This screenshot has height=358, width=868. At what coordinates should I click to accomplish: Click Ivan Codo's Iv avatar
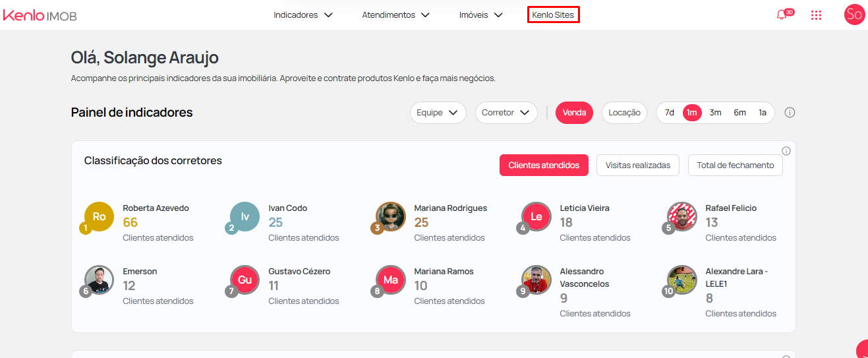245,216
